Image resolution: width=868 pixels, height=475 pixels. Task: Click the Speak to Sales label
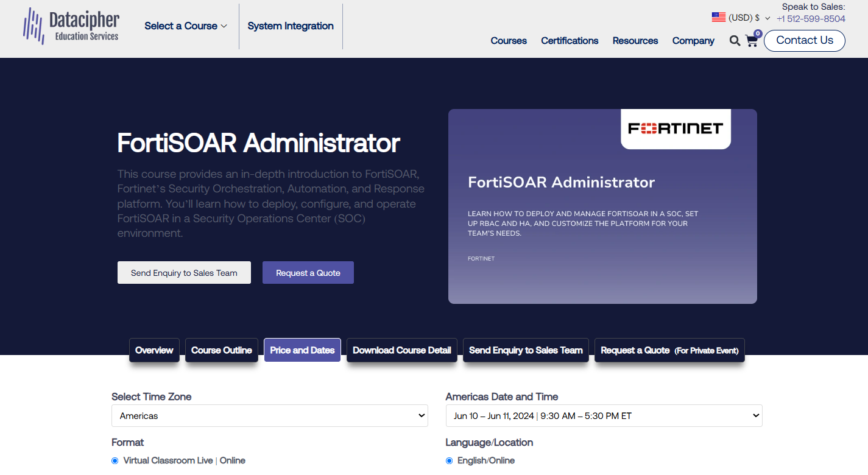pyautogui.click(x=814, y=7)
